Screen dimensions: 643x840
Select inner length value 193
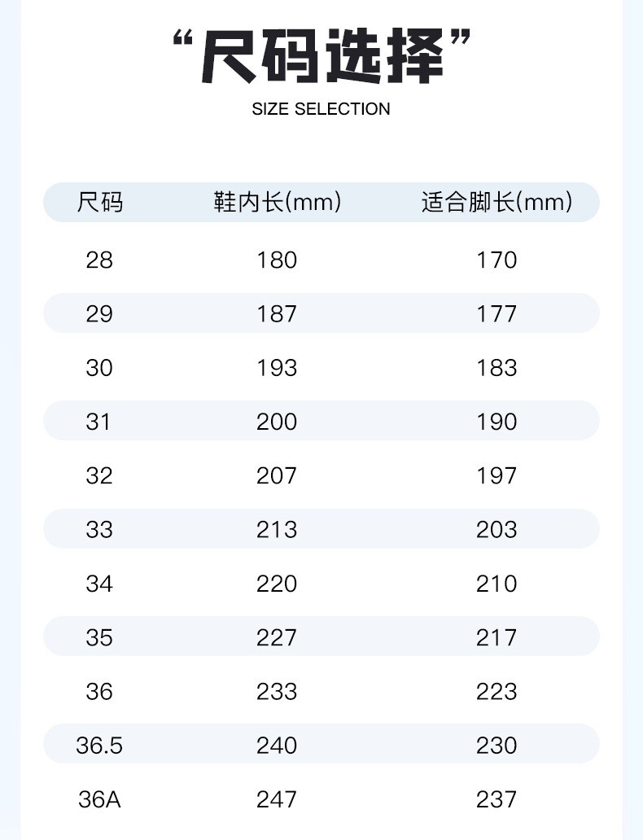pos(277,368)
